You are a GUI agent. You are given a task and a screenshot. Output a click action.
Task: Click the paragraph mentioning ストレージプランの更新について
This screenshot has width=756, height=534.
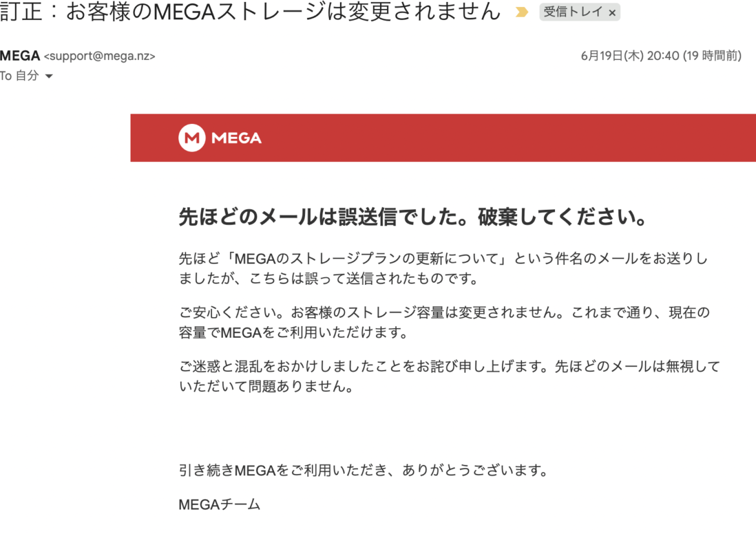point(443,269)
